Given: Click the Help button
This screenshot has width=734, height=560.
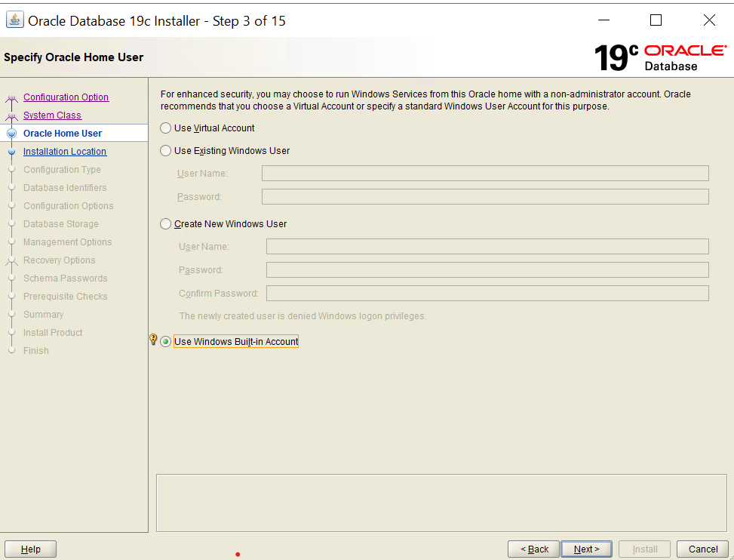Looking at the screenshot, I should (30, 549).
